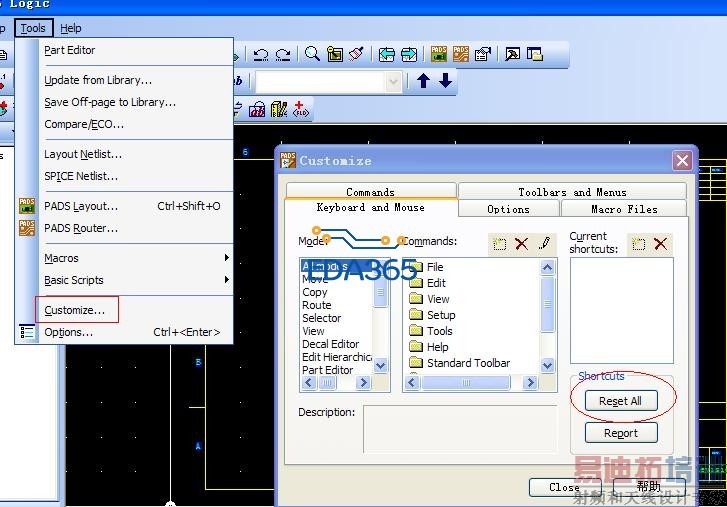727x507 pixels.
Task: Click the add field icon in design toolbar
Action: coord(300,109)
